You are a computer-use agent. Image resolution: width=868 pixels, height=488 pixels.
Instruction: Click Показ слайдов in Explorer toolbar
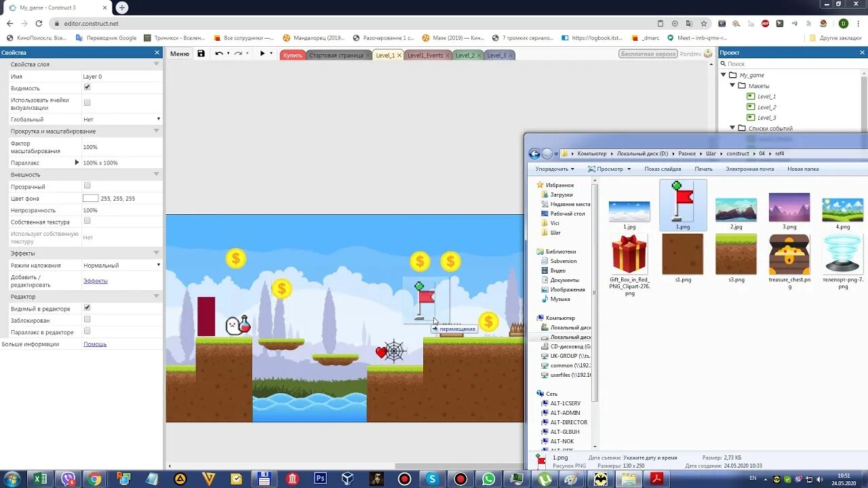click(663, 169)
